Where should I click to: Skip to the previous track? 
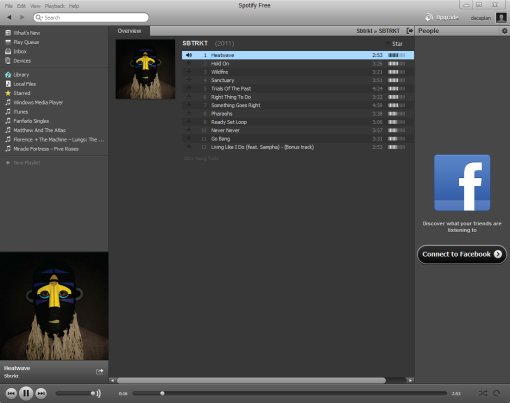(11, 393)
